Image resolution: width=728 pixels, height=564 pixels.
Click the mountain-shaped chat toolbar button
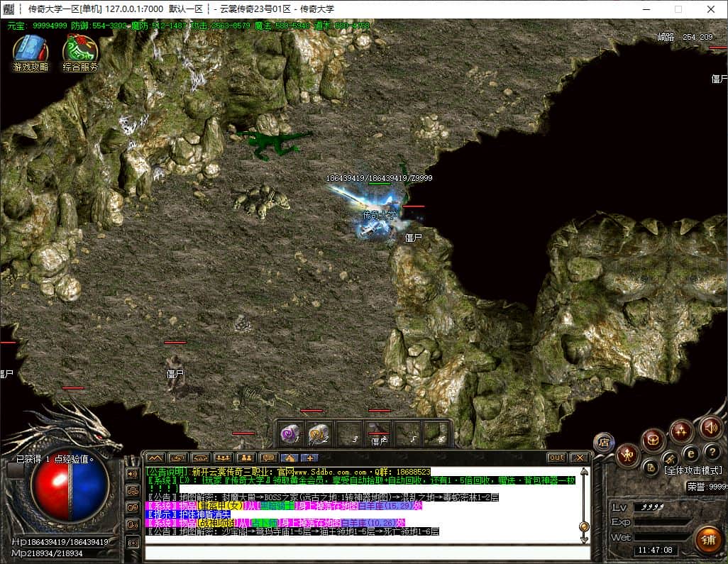(155, 458)
